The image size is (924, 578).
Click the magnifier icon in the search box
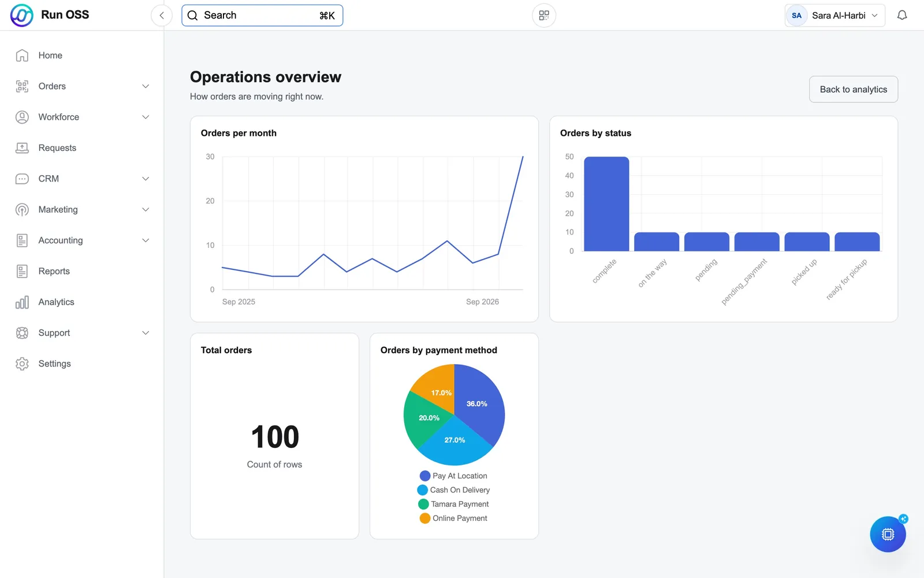(193, 16)
